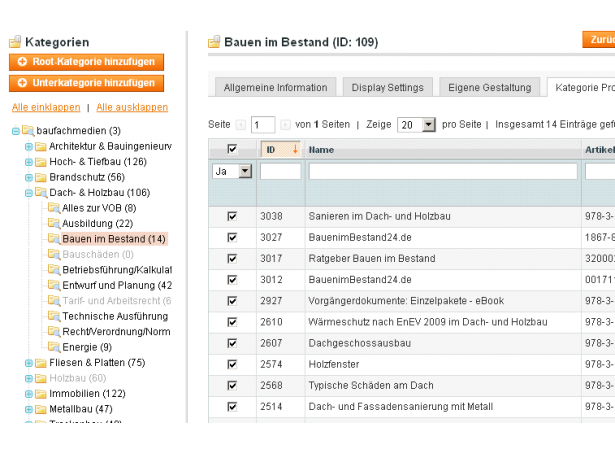Click folder icon of Metallbau
615x450 pixels.
(x=41, y=410)
